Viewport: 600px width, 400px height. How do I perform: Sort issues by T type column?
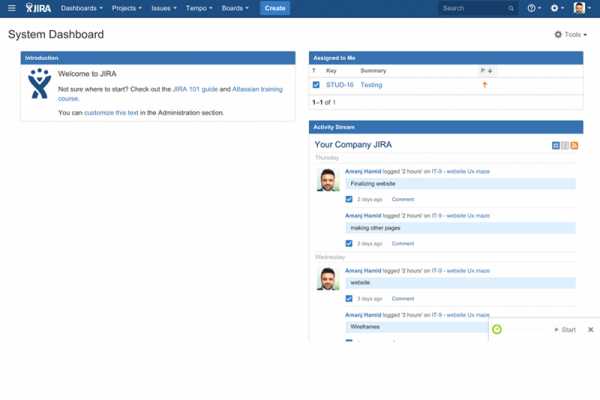click(314, 71)
